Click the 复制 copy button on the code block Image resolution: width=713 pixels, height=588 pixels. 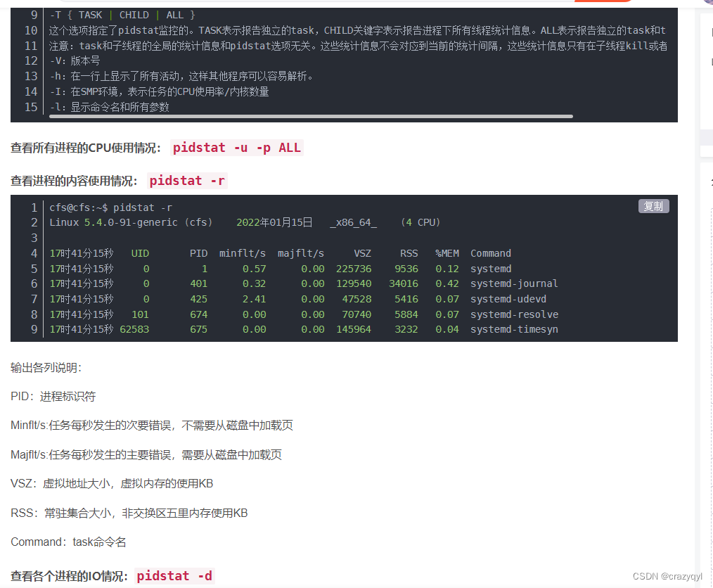point(653,206)
